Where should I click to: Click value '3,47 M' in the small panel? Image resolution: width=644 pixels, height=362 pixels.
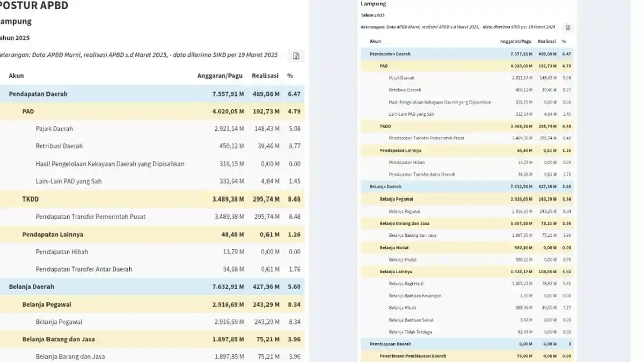coord(525,320)
